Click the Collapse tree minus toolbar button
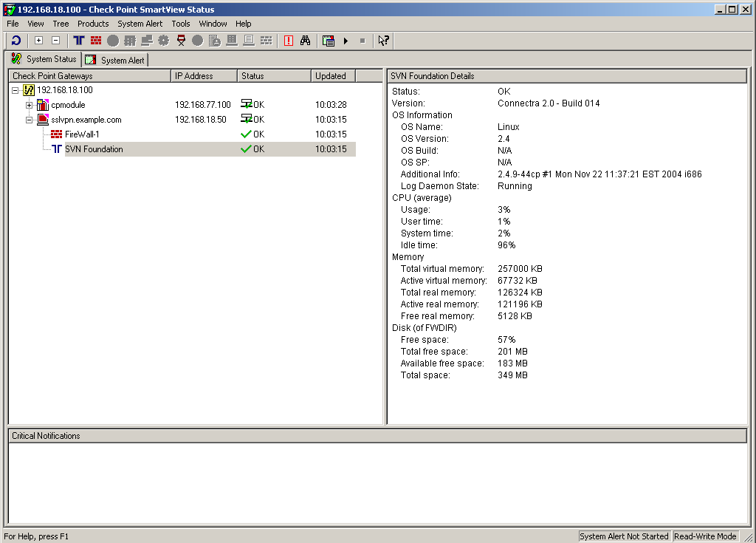The image size is (756, 543). coord(56,41)
